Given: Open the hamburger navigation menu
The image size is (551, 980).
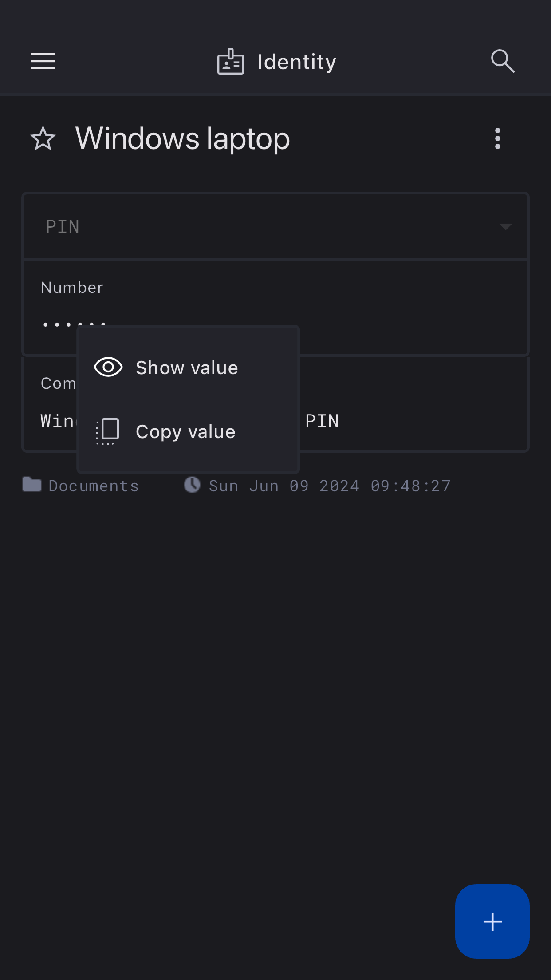Looking at the screenshot, I should click(43, 61).
